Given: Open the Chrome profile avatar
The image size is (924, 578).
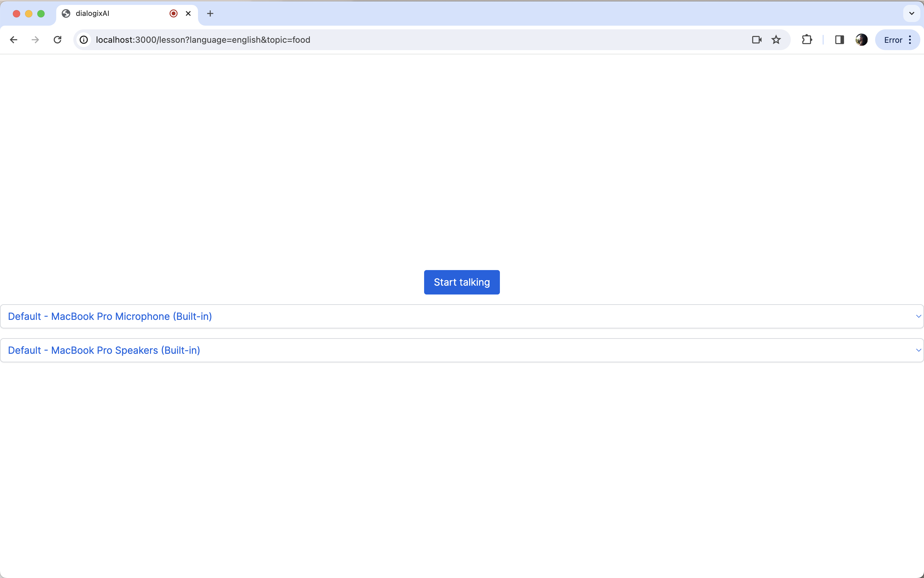Looking at the screenshot, I should tap(861, 40).
